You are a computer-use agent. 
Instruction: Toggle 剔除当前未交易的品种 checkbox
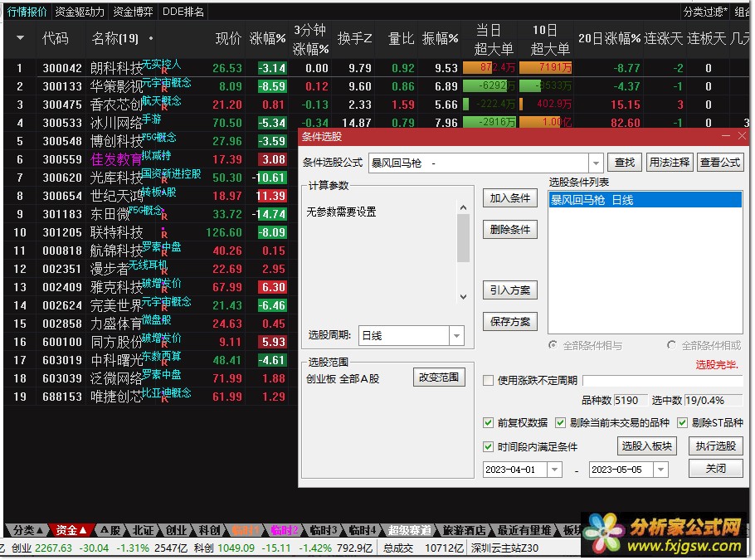pyautogui.click(x=560, y=423)
